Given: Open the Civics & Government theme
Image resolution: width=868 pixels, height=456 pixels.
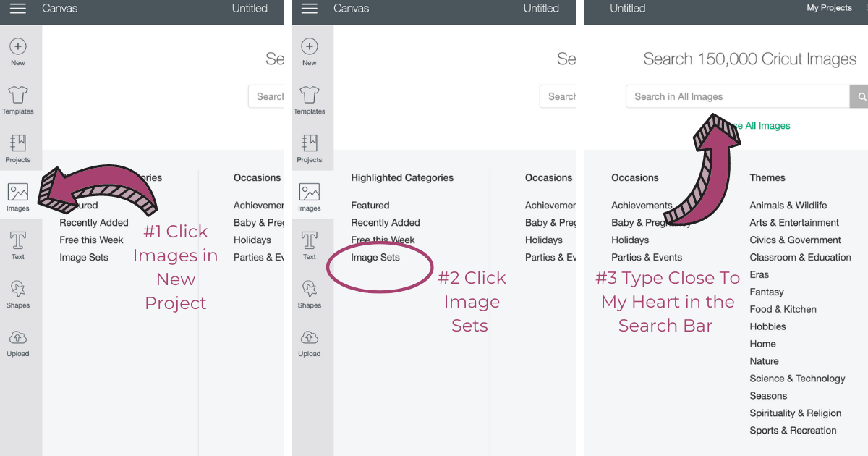Looking at the screenshot, I should click(796, 240).
